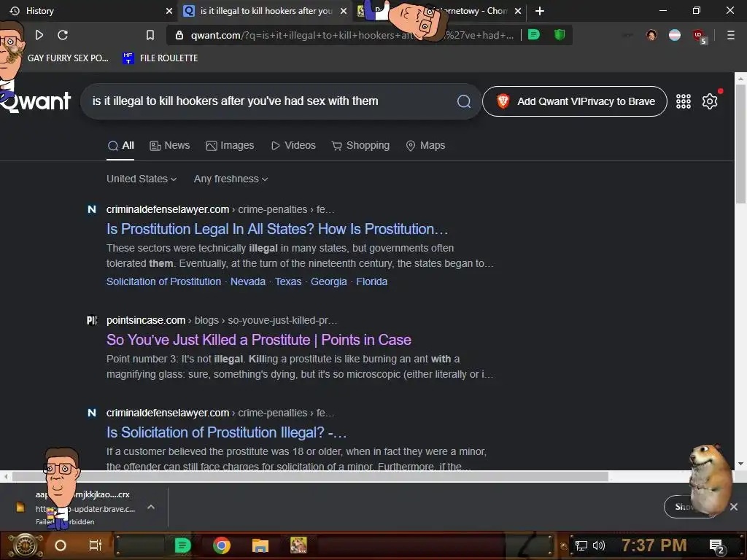This screenshot has height=560, width=747.
Task: Click the pink-blue striped extension icon
Action: [675, 35]
